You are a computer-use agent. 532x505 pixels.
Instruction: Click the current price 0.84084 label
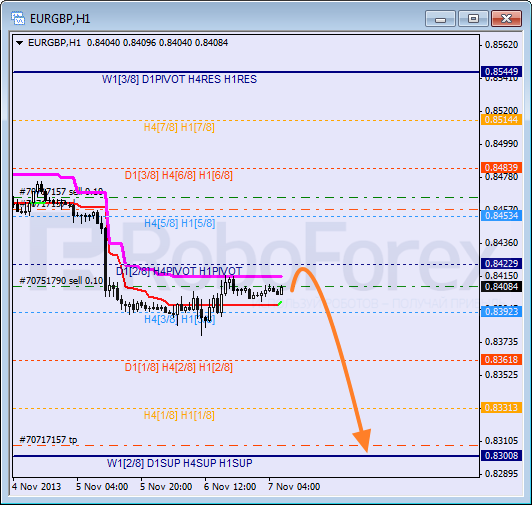tap(501, 287)
